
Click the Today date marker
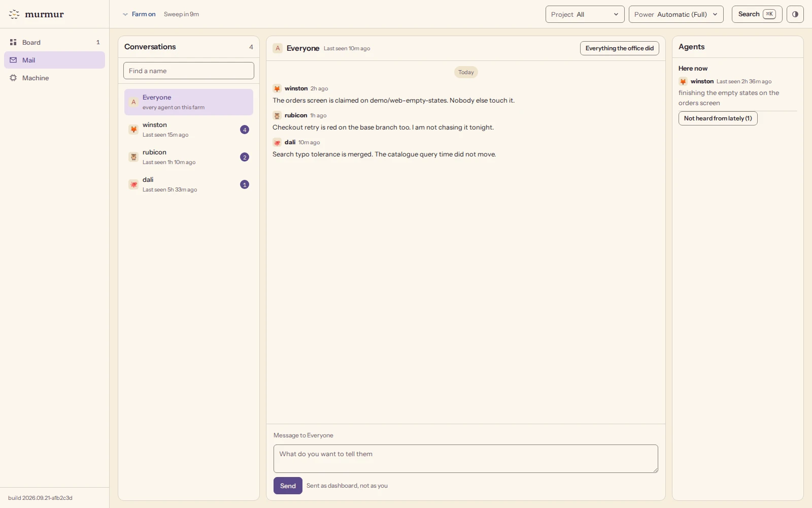click(466, 72)
